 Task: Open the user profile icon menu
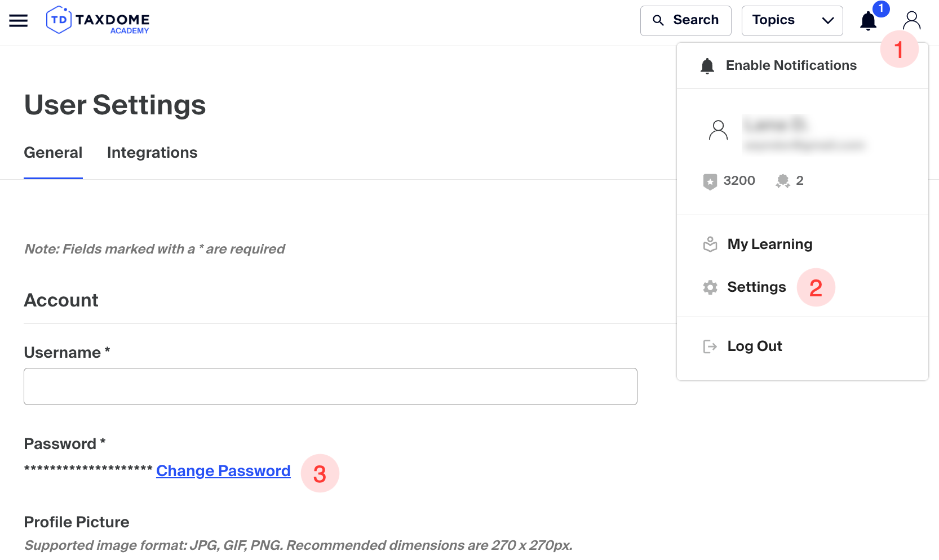[911, 21]
